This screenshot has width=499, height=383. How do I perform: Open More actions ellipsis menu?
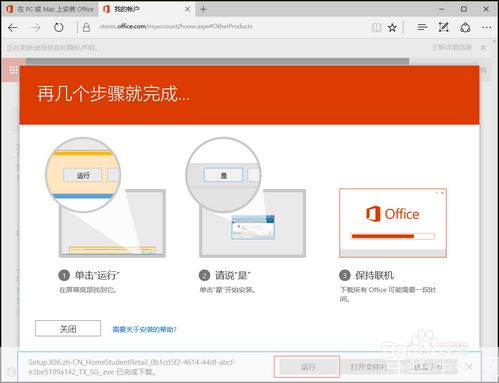point(486,27)
